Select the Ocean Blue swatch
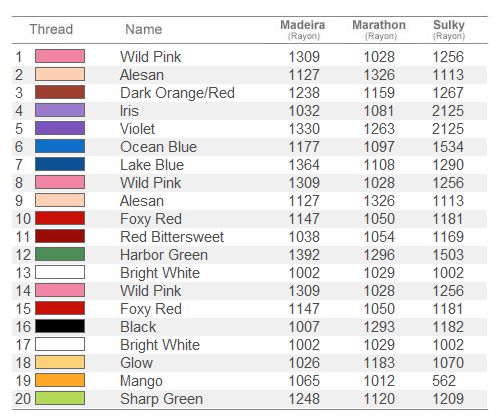The image size is (500, 420). point(60,146)
